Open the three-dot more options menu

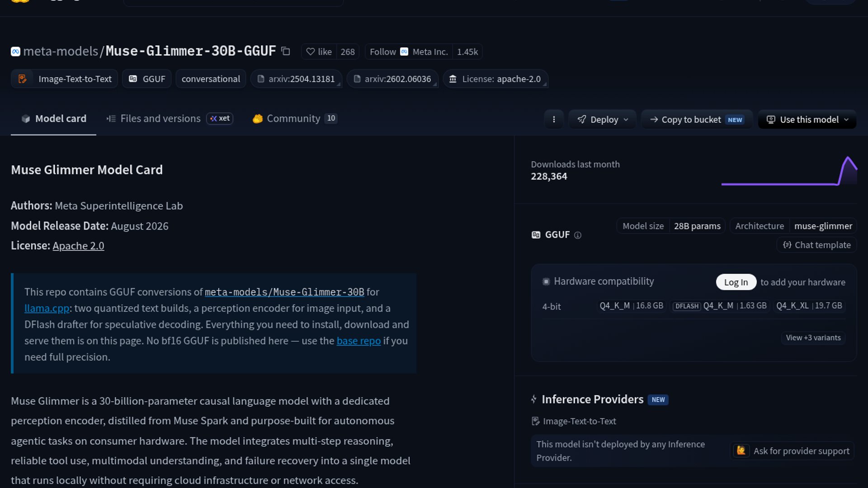coord(554,119)
